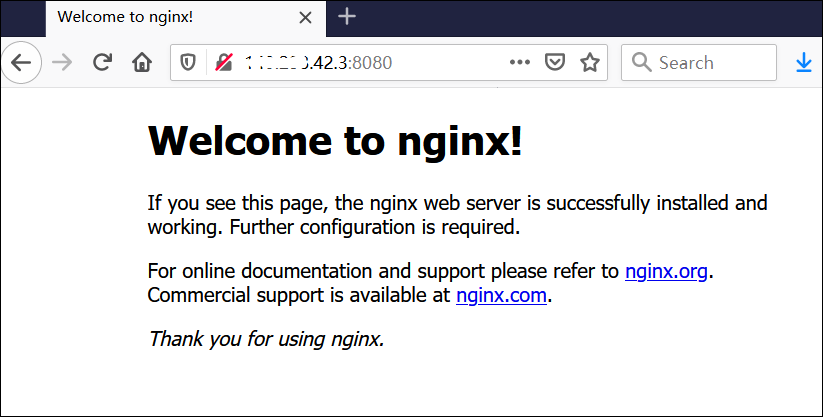Image resolution: width=823 pixels, height=417 pixels.
Task: Close the Welcome to nginx! tab
Action: tap(305, 18)
